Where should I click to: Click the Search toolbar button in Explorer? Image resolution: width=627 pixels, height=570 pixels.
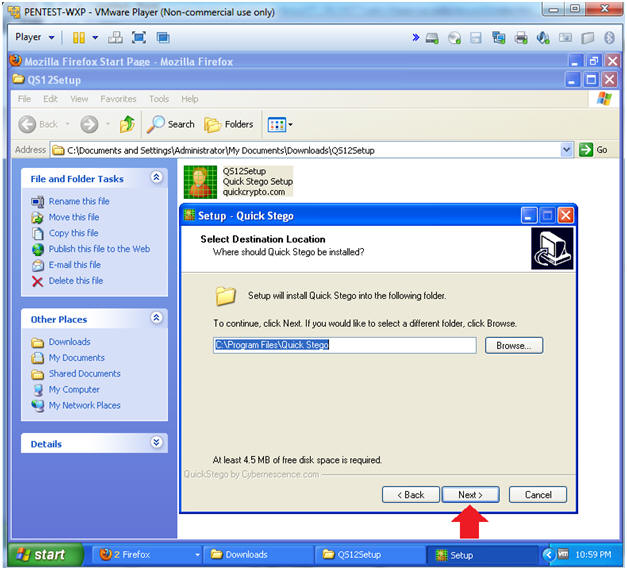(x=171, y=124)
